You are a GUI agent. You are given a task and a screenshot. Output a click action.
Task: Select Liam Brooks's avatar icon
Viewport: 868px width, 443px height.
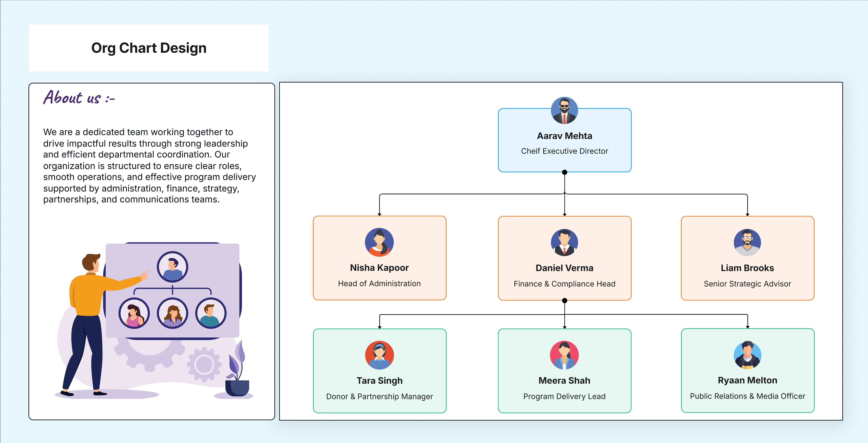(x=747, y=242)
